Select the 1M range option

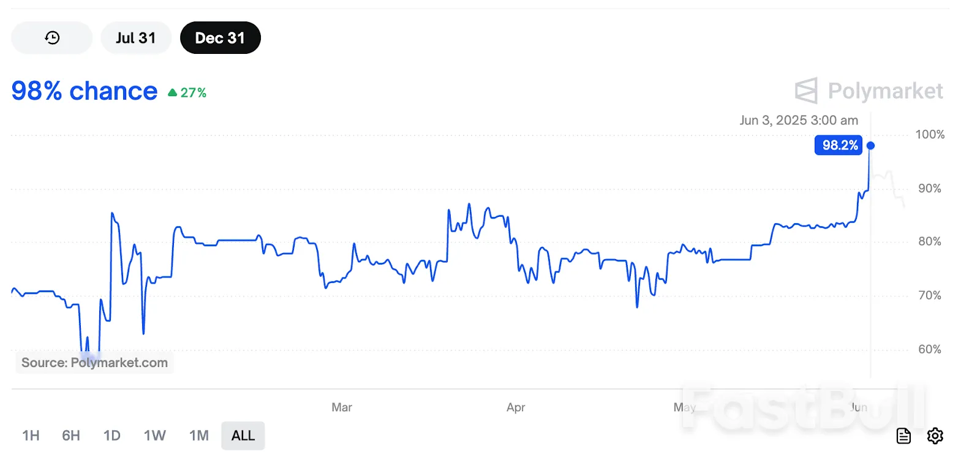click(198, 436)
